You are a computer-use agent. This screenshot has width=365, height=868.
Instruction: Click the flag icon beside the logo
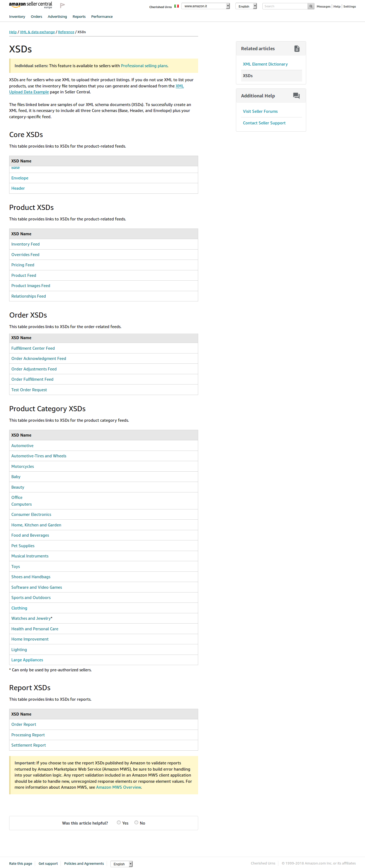tap(62, 5)
